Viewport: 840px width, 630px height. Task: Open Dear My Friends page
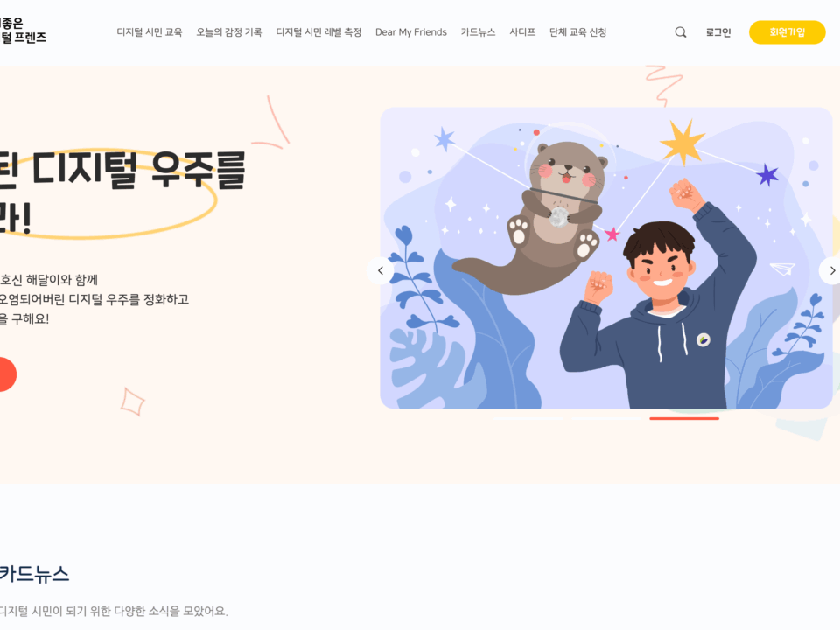pyautogui.click(x=411, y=32)
